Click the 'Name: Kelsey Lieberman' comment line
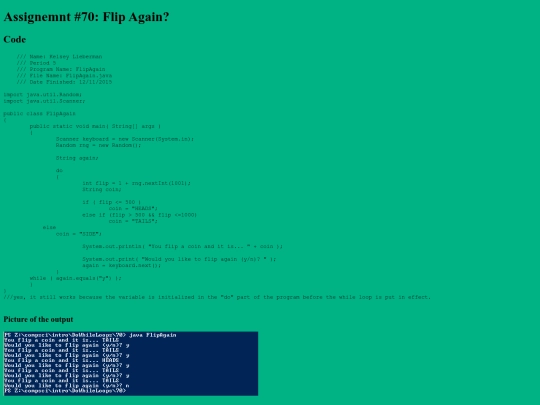540x405 pixels. [59, 56]
